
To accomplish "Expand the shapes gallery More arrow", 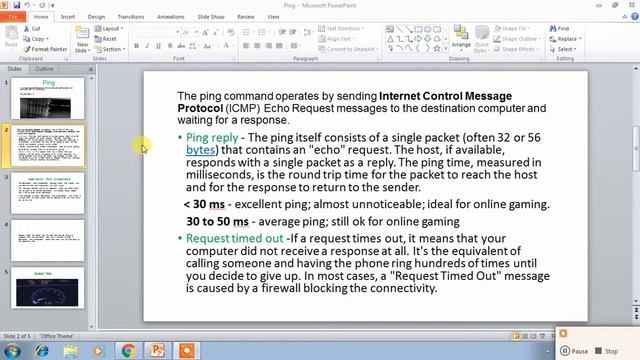I will (446, 49).
